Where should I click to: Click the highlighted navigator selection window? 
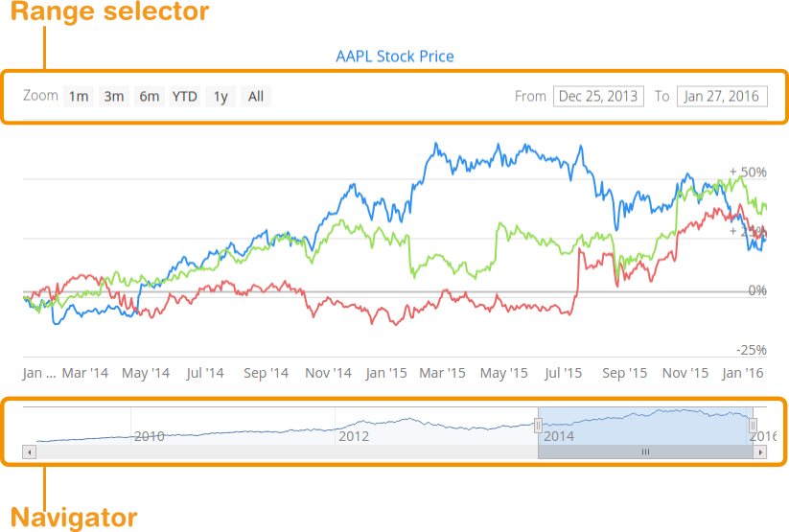645,425
